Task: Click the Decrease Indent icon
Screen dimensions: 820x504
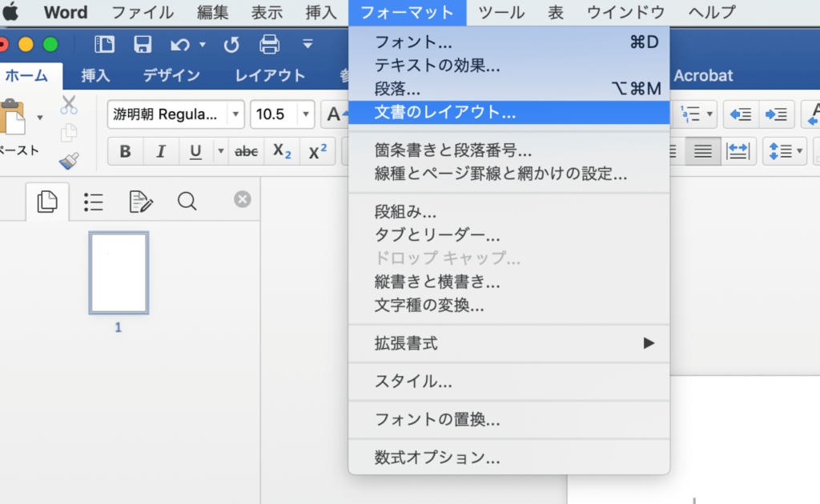Action: pyautogui.click(x=741, y=114)
